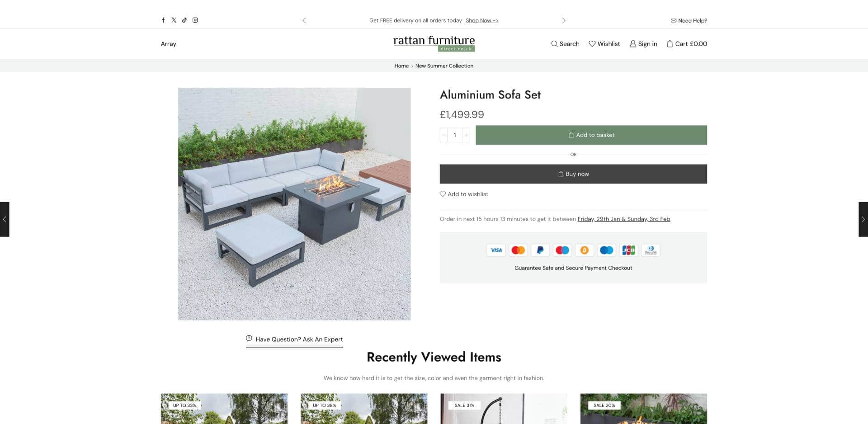The image size is (868, 424).
Task: Open the Cart £0.00 bag icon
Action: tap(670, 44)
